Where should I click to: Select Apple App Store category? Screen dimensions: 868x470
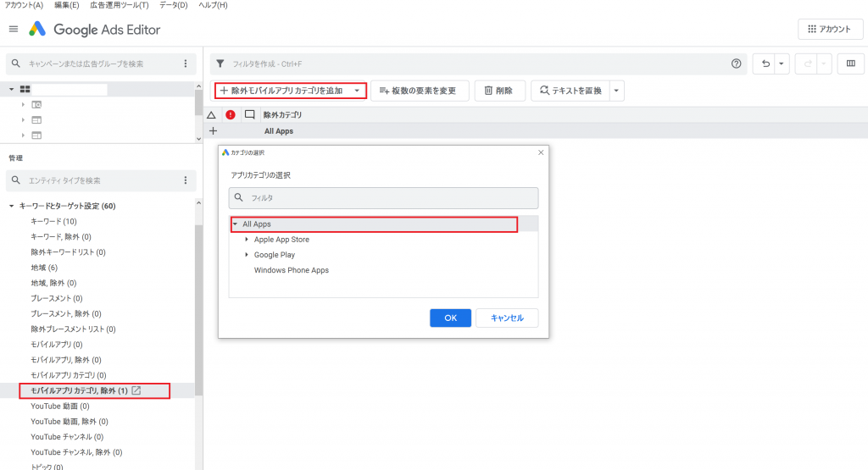point(281,240)
